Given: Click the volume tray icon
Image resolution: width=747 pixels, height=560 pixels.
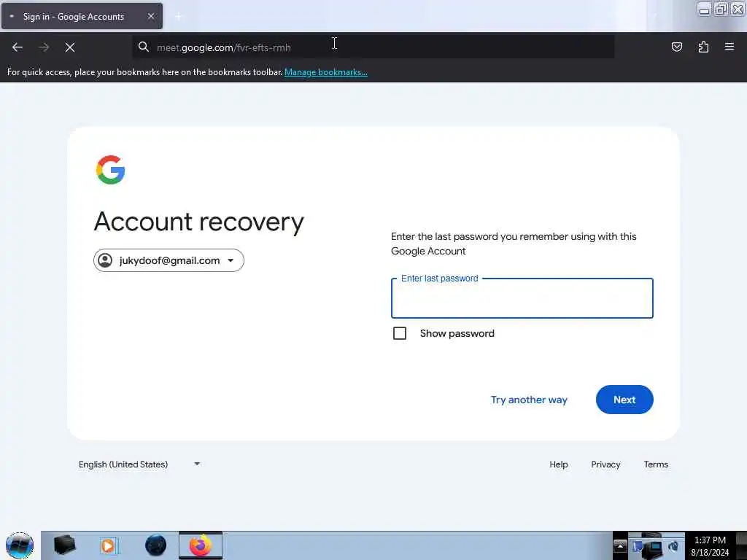Looking at the screenshot, I should (x=673, y=546).
